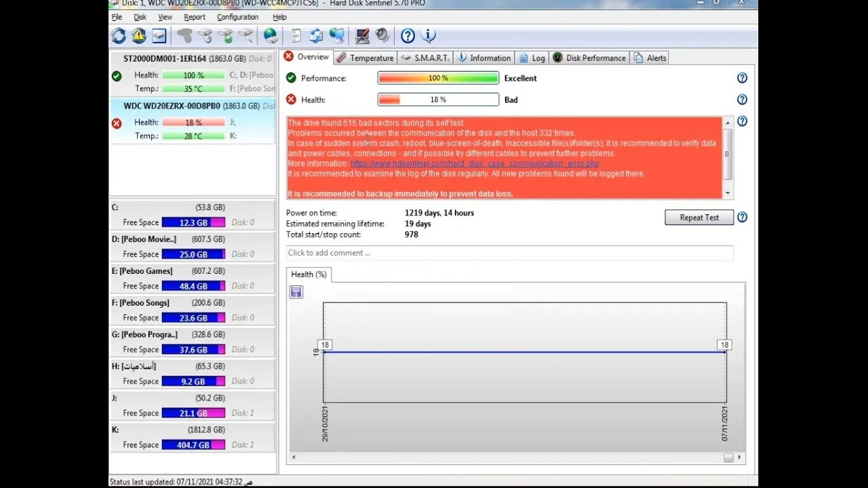
Task: Switch to the Disk Performance tab
Action: tap(589, 58)
